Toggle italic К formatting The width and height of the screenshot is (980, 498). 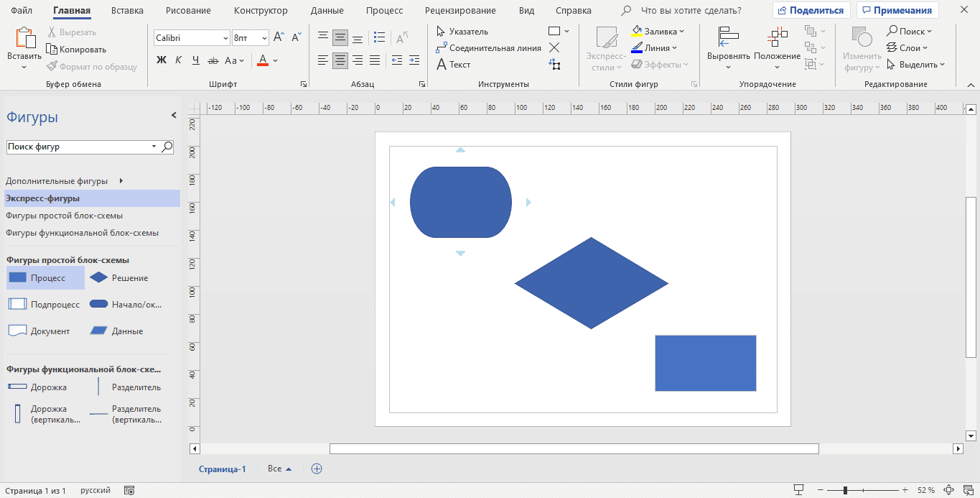[179, 60]
